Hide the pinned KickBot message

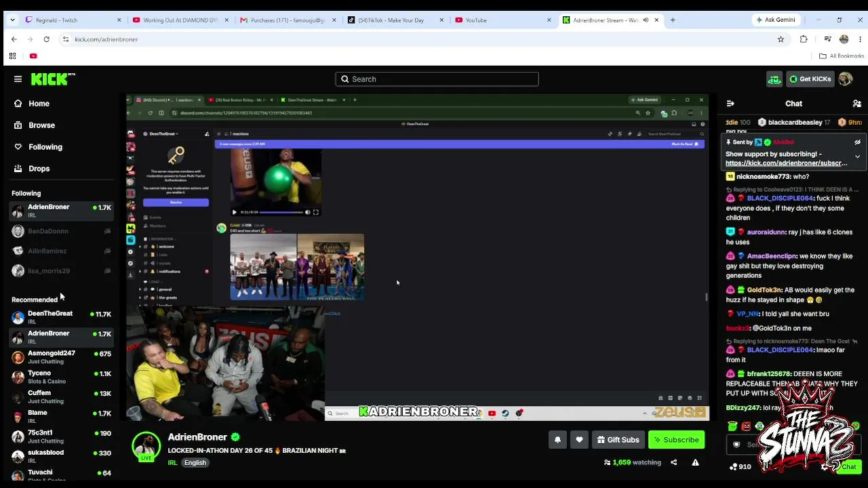point(857,142)
